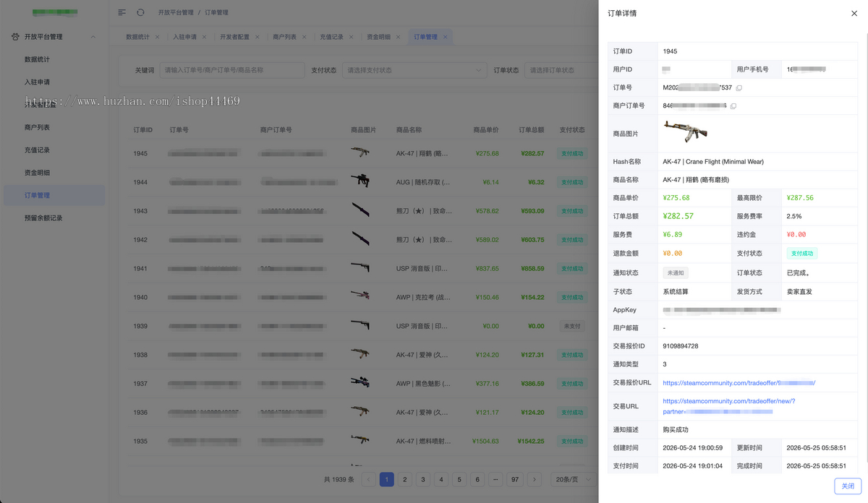
Task: Click the 未支付 status of order 1939
Action: [571, 326]
